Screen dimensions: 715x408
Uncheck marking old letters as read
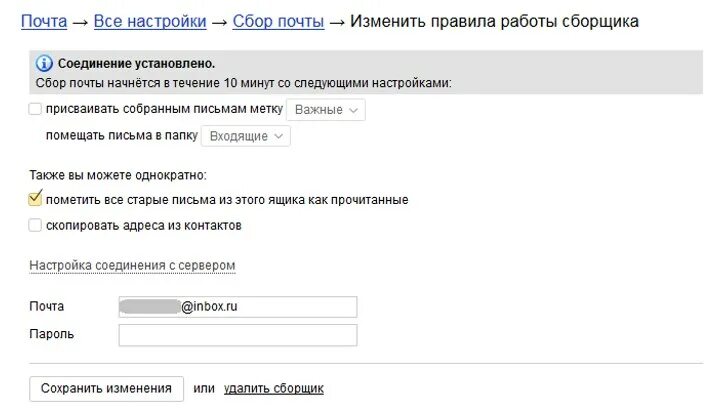36,199
